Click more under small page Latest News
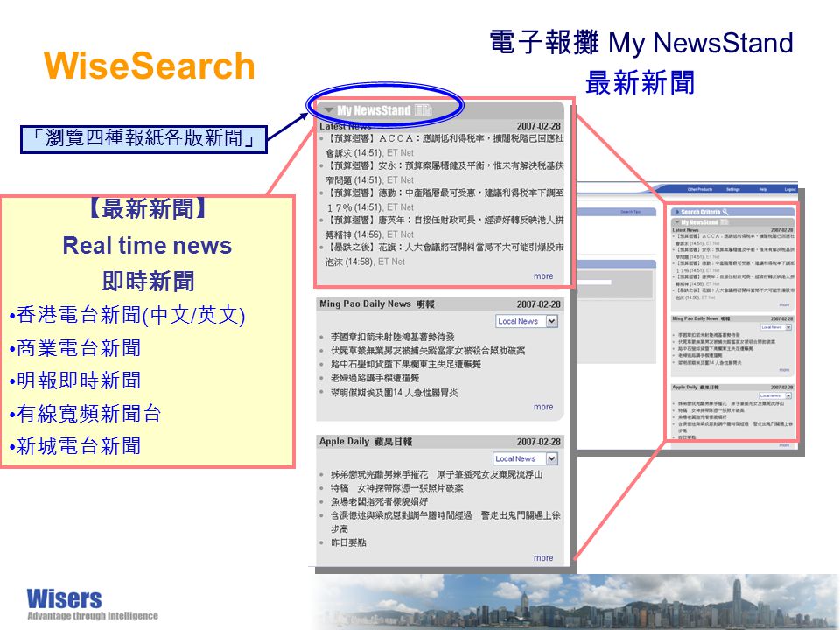The height and width of the screenshot is (630, 840). pos(784,304)
